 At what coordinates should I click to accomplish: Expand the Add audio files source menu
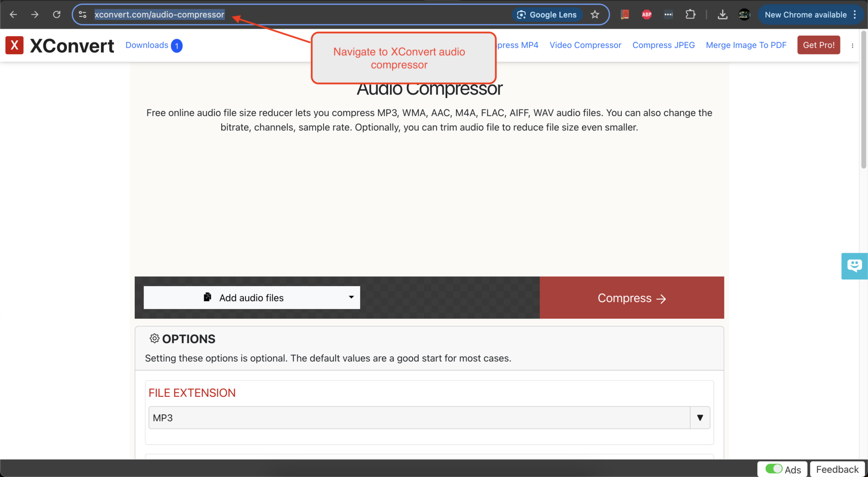click(x=351, y=297)
